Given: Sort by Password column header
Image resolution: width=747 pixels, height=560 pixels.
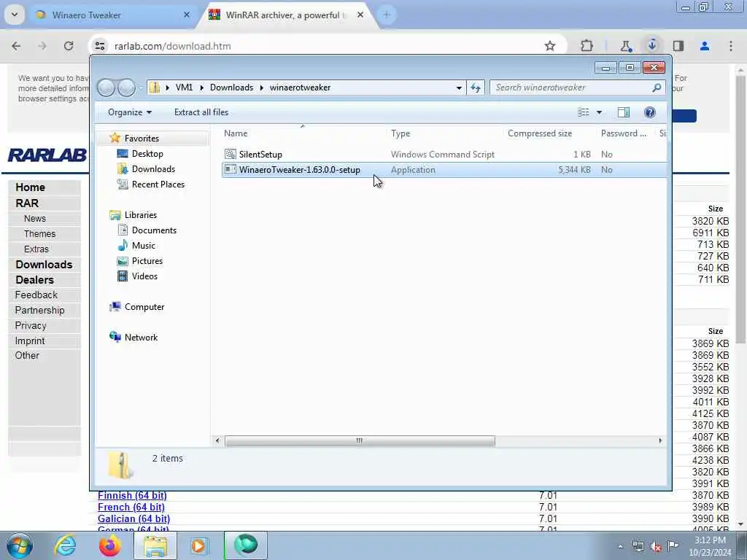Looking at the screenshot, I should point(624,133).
